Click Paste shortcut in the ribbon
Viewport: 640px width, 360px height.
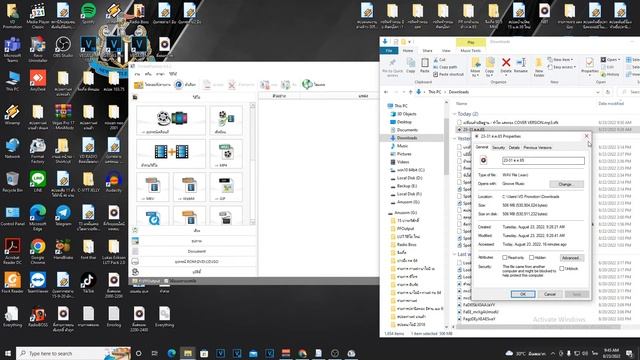449,74
